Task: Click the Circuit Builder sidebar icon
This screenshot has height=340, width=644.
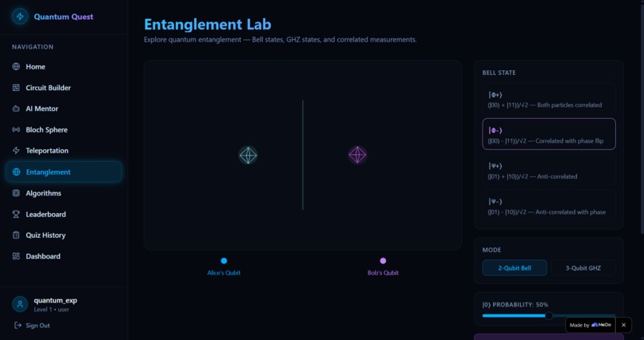Action: [x=16, y=88]
